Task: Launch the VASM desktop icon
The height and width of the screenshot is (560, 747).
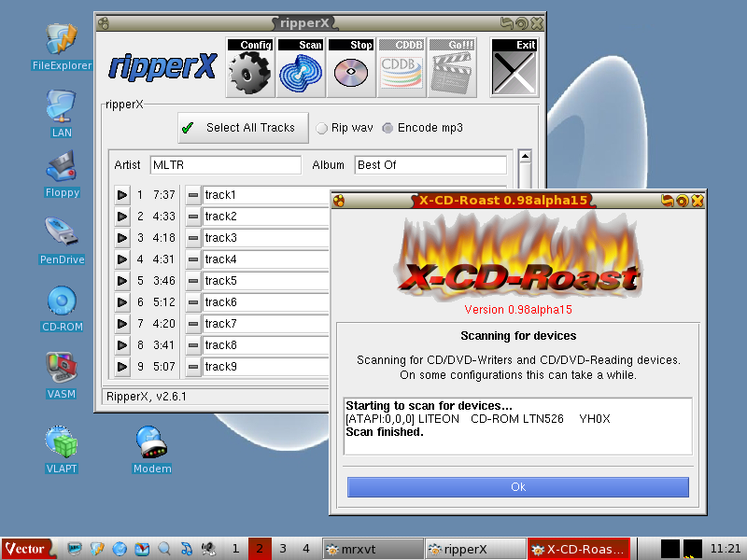Action: (x=62, y=371)
